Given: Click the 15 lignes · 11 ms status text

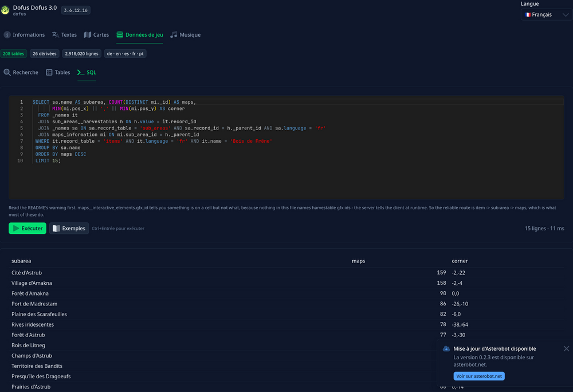Looking at the screenshot, I should 544,228.
